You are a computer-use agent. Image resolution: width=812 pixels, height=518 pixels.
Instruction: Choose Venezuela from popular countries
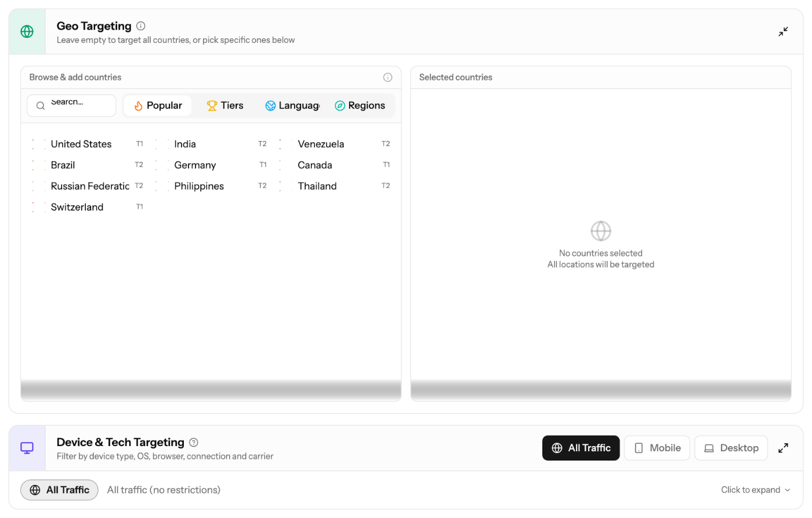335,144
